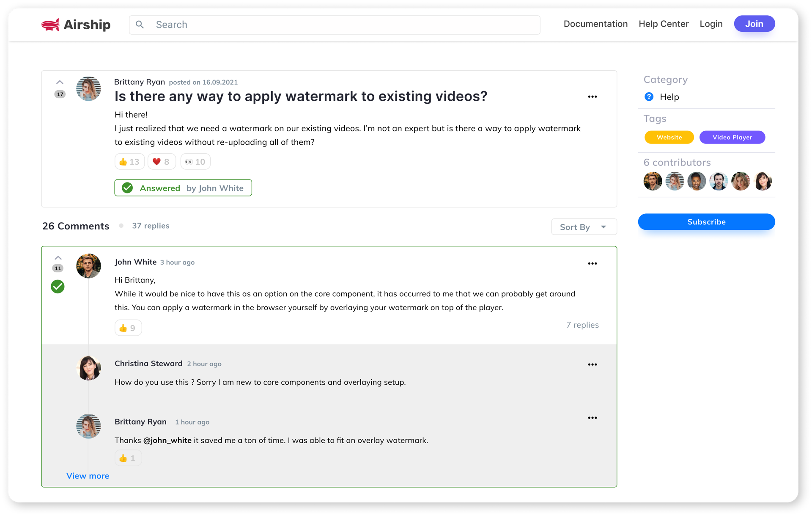The image size is (812, 516).
Task: Click the Answered by John White badge
Action: [183, 188]
